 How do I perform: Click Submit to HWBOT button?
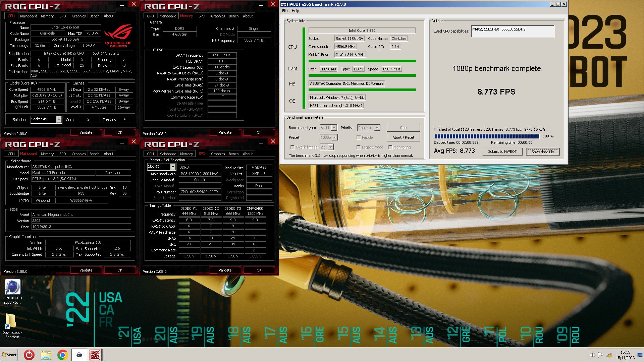pos(502,152)
